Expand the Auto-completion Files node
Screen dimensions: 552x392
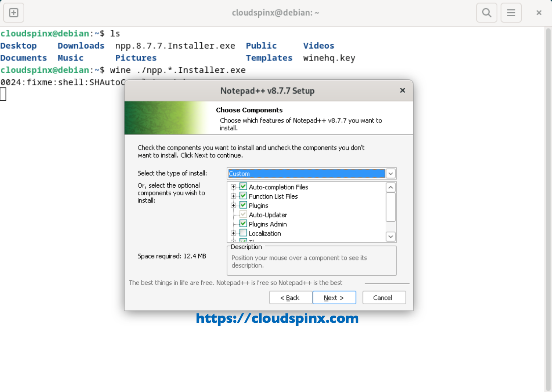[233, 186]
